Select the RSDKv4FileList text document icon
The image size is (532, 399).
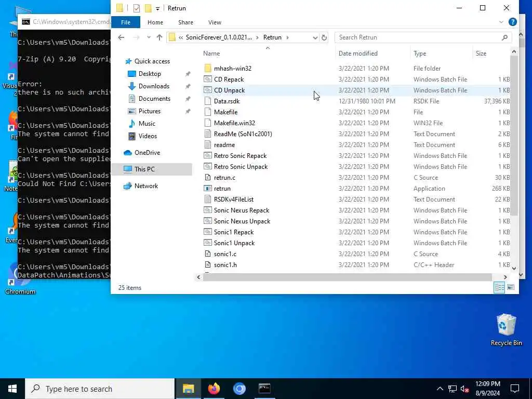click(208, 199)
